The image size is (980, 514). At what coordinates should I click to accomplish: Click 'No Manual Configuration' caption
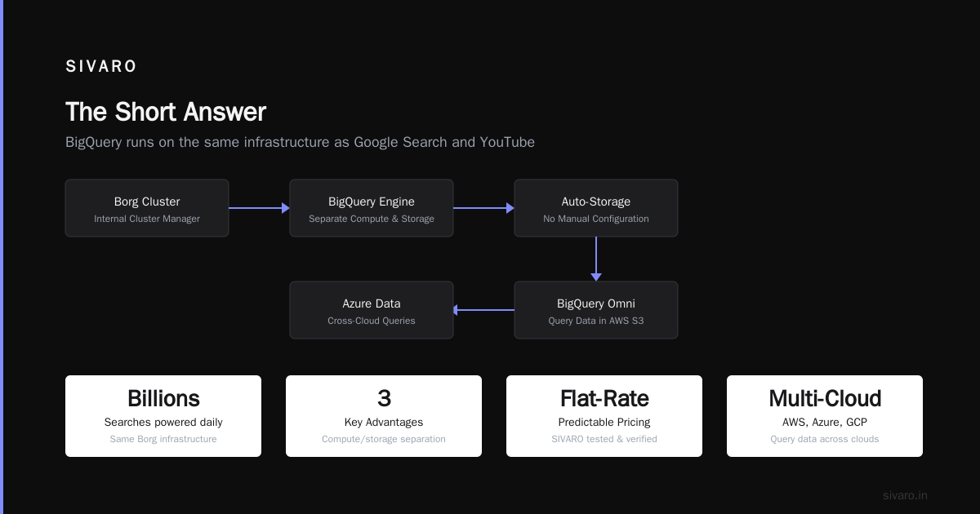pos(596,219)
